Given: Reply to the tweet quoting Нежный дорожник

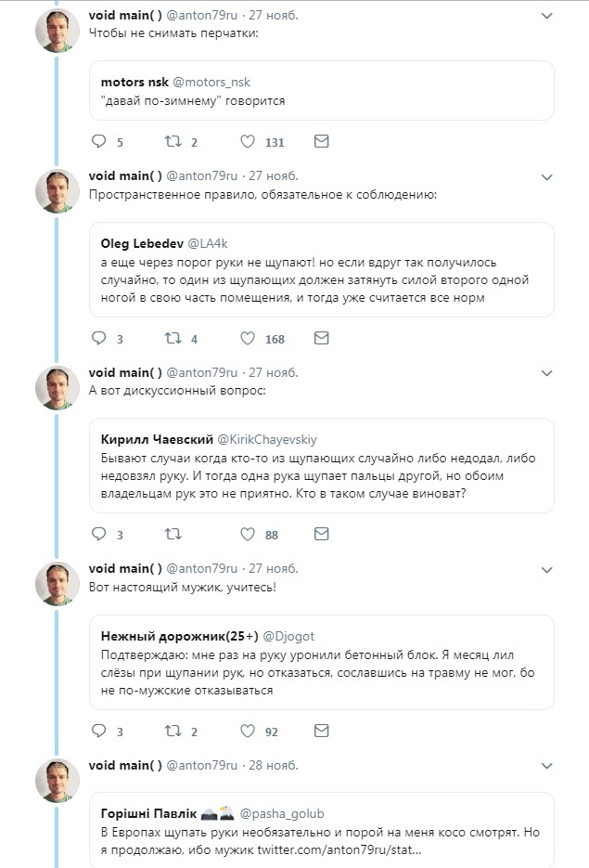Looking at the screenshot, I should pos(99,731).
